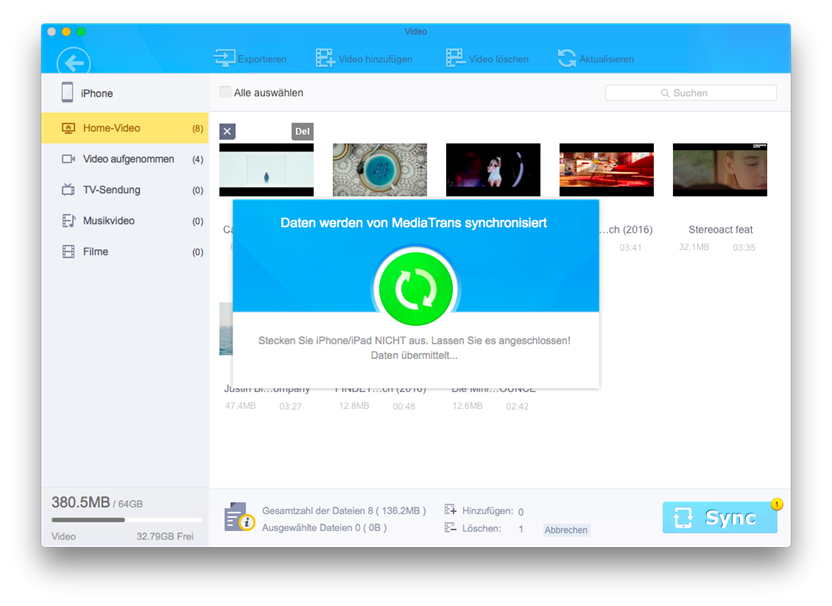Select the dark stage dancer thumbnail
The width and height of the screenshot is (832, 606).
pos(493,170)
